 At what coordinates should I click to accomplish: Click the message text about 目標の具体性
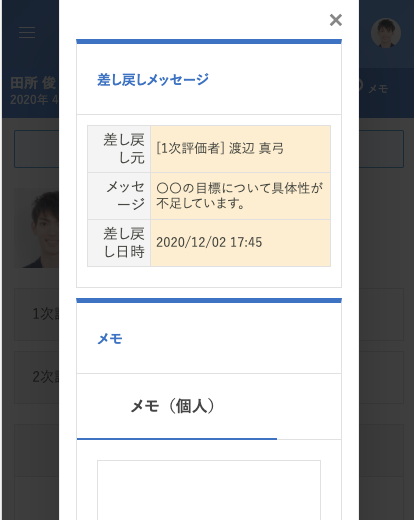(240, 196)
